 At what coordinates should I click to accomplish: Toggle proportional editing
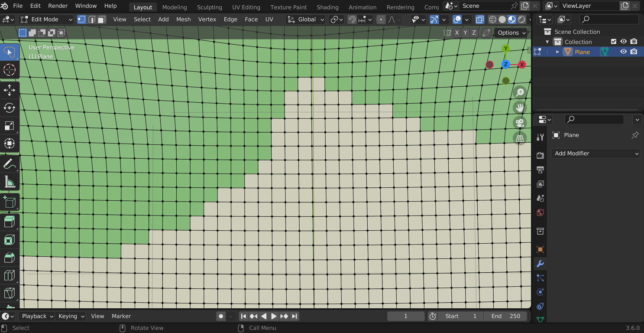click(x=381, y=20)
